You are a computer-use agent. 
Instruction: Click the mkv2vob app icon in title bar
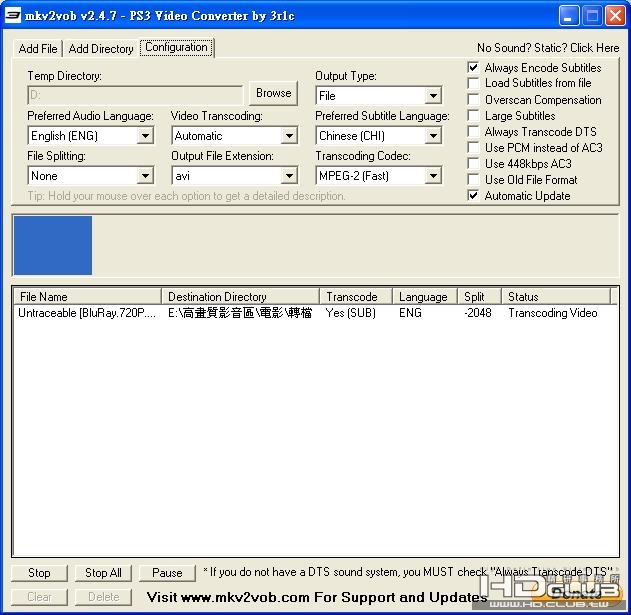(x=13, y=15)
